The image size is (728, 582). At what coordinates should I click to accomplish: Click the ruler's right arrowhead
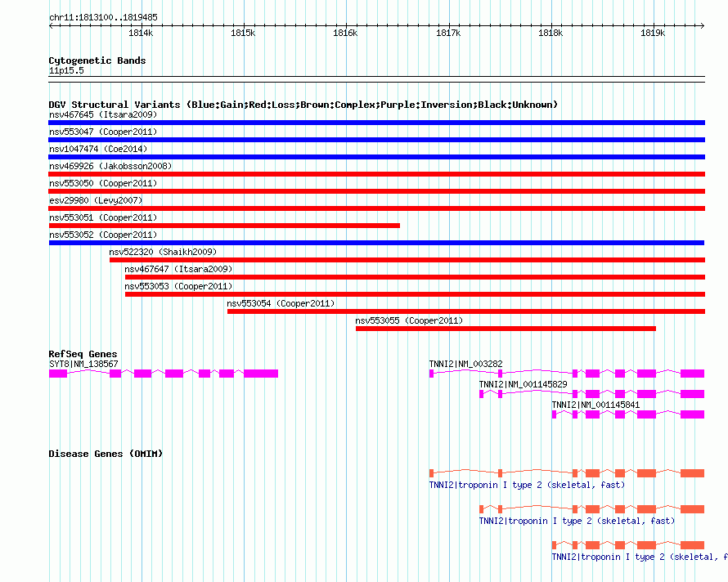click(x=703, y=25)
